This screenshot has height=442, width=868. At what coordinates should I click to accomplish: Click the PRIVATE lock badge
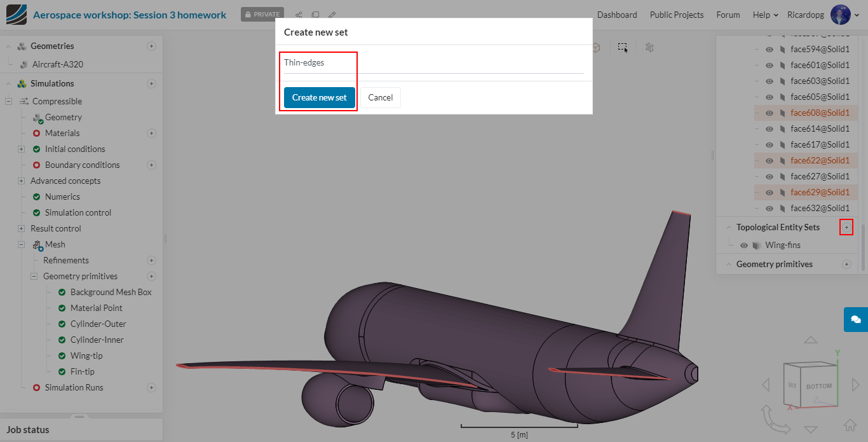coord(262,15)
